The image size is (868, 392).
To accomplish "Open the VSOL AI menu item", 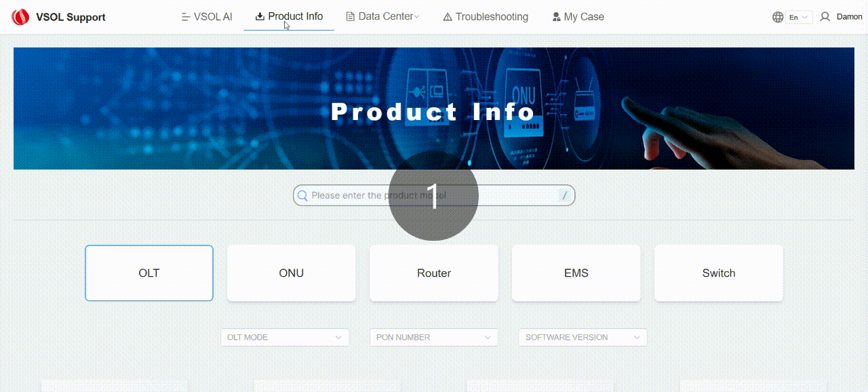I will pos(207,17).
